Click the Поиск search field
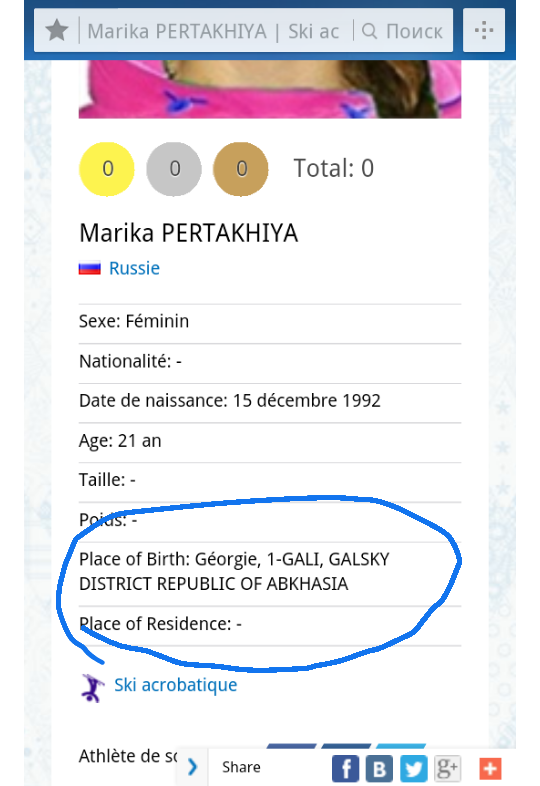The image size is (540, 786). (x=403, y=31)
